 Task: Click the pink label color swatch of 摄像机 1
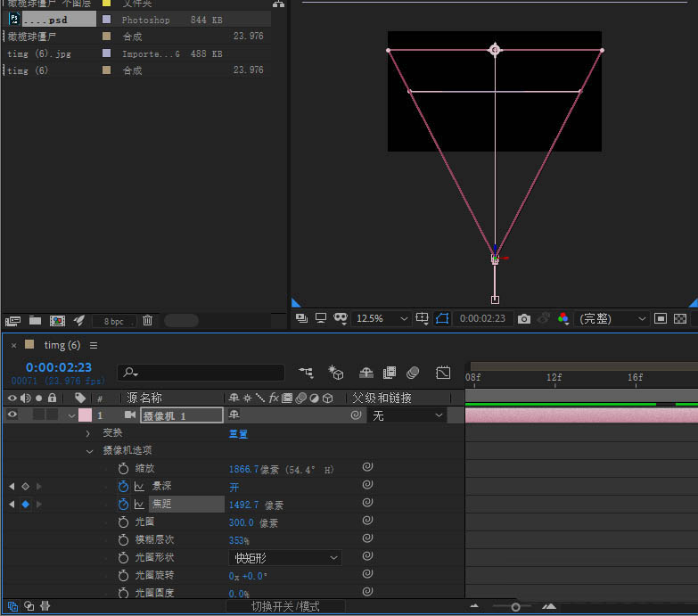pyautogui.click(x=85, y=415)
